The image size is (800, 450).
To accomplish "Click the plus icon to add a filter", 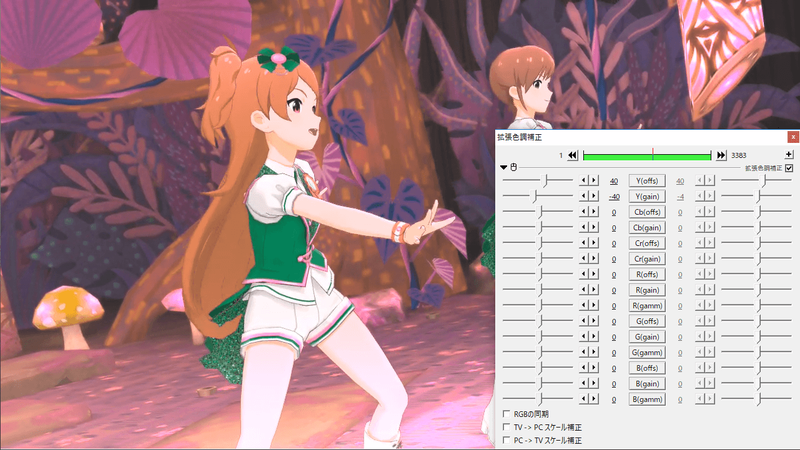I will pos(789,155).
